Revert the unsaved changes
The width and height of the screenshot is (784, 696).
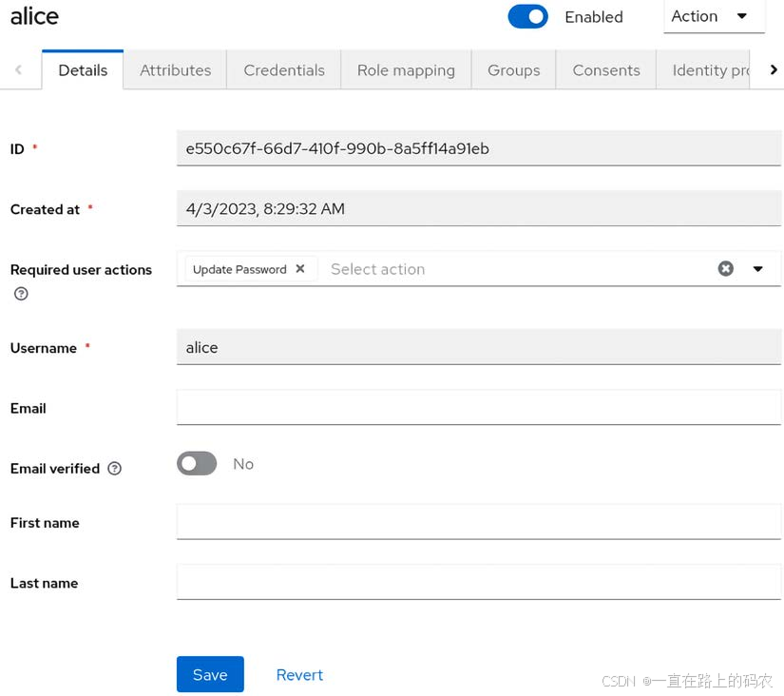coord(299,674)
